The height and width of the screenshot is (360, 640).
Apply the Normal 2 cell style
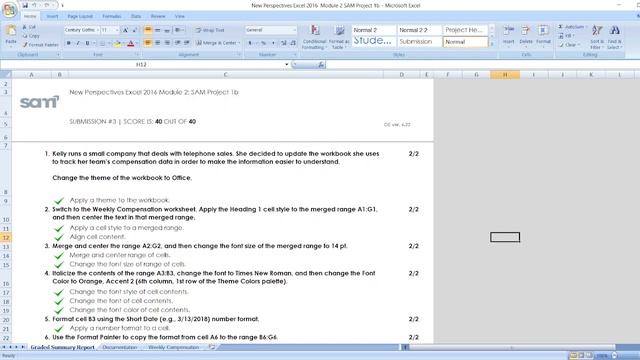[x=374, y=30]
